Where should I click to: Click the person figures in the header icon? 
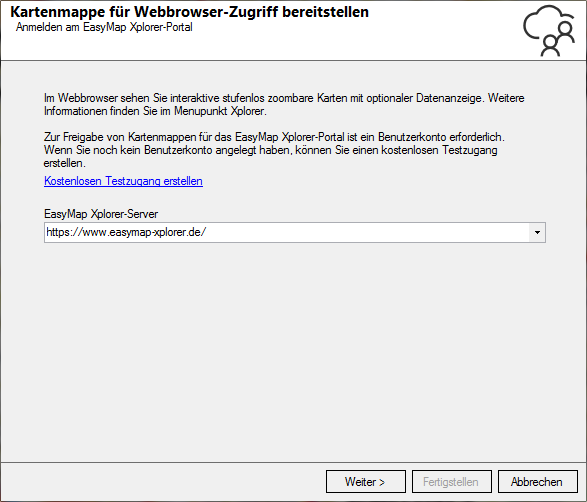558,40
